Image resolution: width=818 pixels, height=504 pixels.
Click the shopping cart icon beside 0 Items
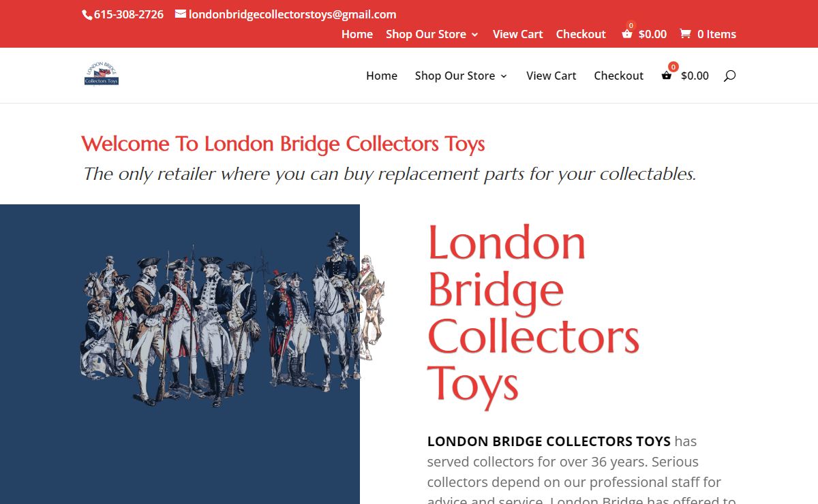click(x=685, y=34)
